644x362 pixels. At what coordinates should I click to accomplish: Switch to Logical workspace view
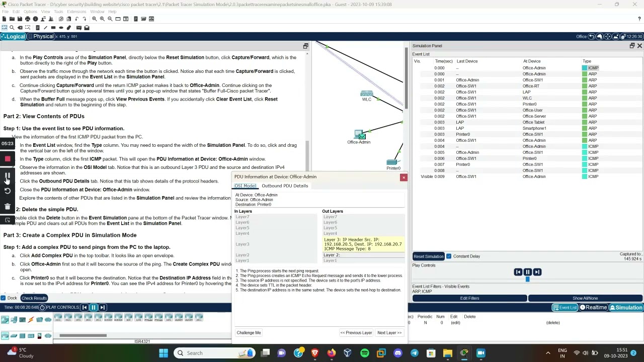click(13, 37)
